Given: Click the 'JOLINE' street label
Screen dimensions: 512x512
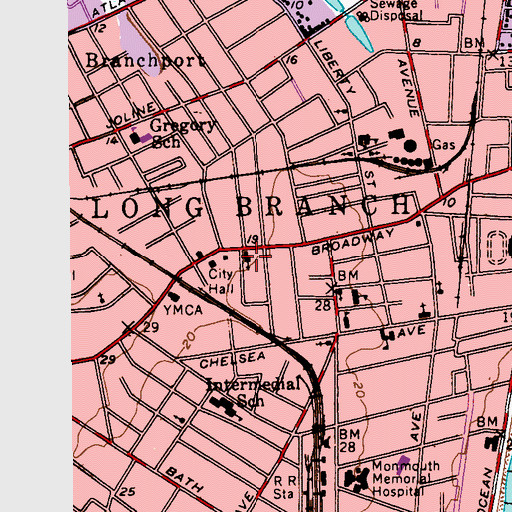Looking at the screenshot, I should 131,116.
